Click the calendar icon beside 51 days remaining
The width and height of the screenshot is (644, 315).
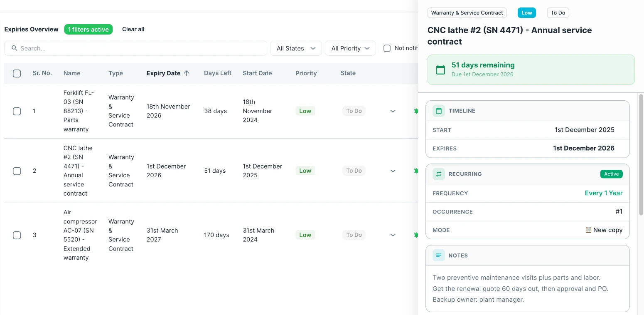(440, 69)
